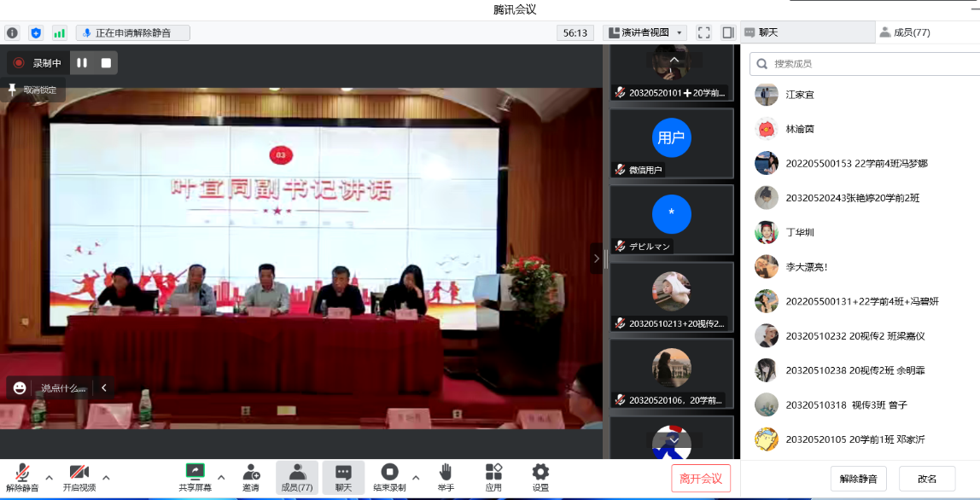Enter fullscreen mode via top bar icon
The width and height of the screenshot is (980, 500).
click(x=703, y=32)
